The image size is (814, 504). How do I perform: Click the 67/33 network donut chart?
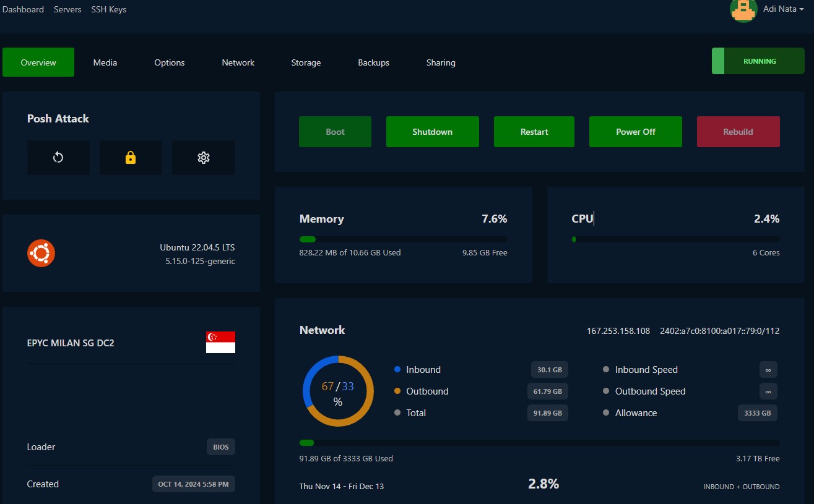pyautogui.click(x=338, y=391)
